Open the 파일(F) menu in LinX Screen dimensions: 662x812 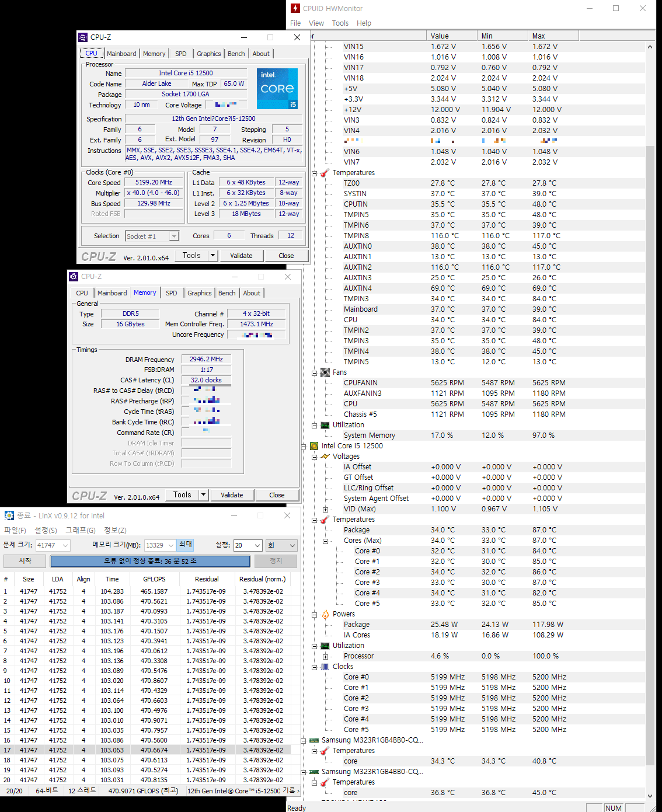[x=15, y=530]
